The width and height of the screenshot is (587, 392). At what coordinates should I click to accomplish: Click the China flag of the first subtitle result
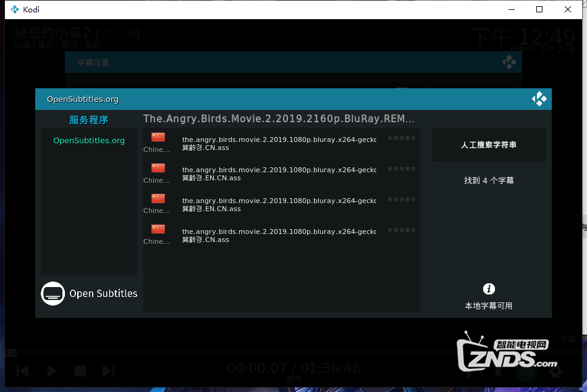tap(158, 137)
